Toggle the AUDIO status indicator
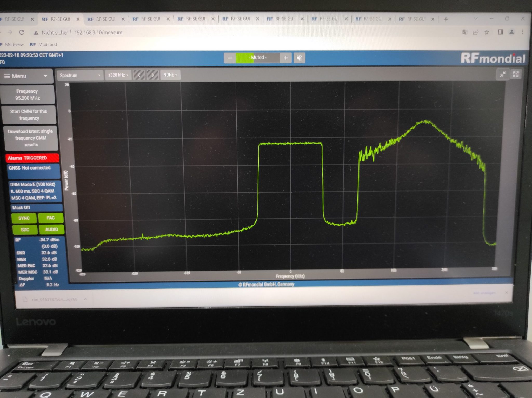 click(x=52, y=230)
